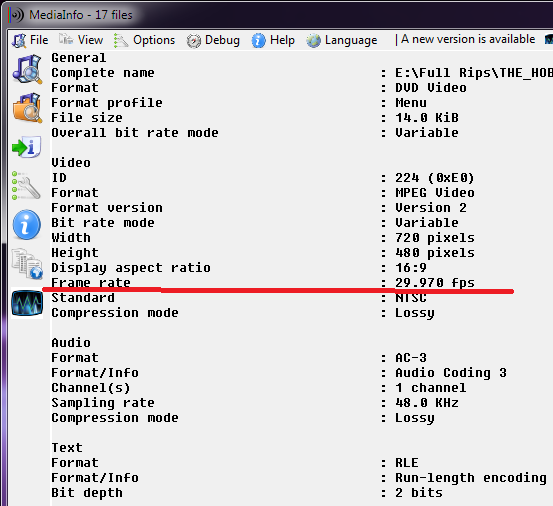Open the Options menu
The height and width of the screenshot is (506, 553).
click(x=145, y=40)
